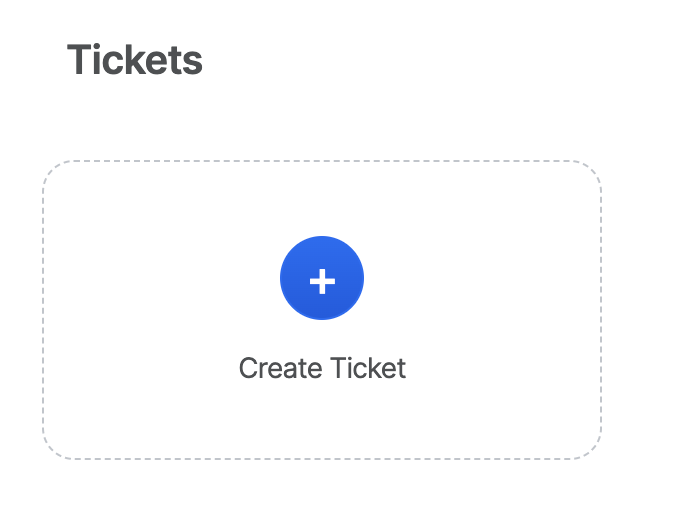Select the circular blue create icon

pos(322,280)
